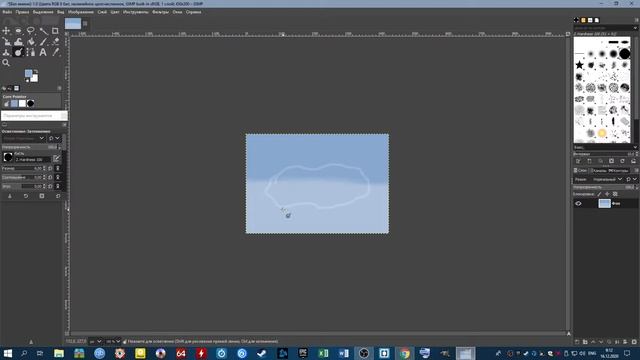Viewport: 640px width, 360px height.
Task: Toggle aspect ratio link-to-brush chain icon
Action: point(58,177)
